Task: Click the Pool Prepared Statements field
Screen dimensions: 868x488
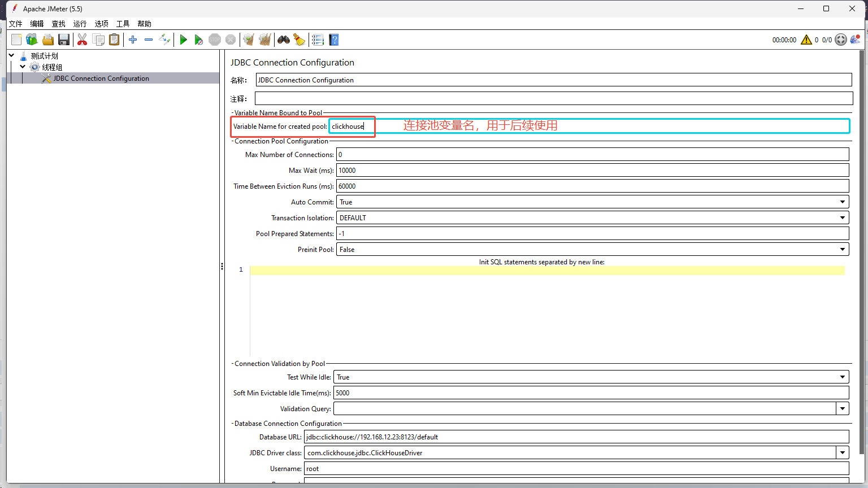Action: pyautogui.click(x=593, y=233)
